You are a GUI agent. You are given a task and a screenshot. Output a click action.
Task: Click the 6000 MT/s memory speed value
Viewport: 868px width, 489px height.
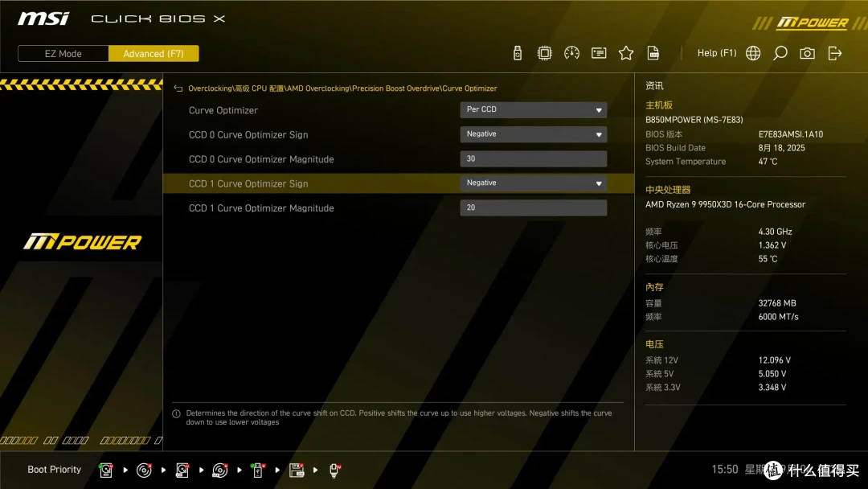coord(778,317)
